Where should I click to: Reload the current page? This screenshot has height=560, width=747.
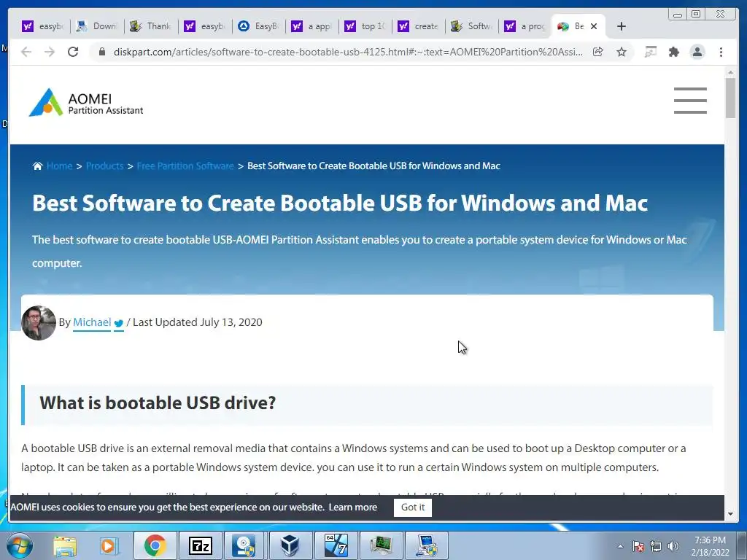(73, 52)
